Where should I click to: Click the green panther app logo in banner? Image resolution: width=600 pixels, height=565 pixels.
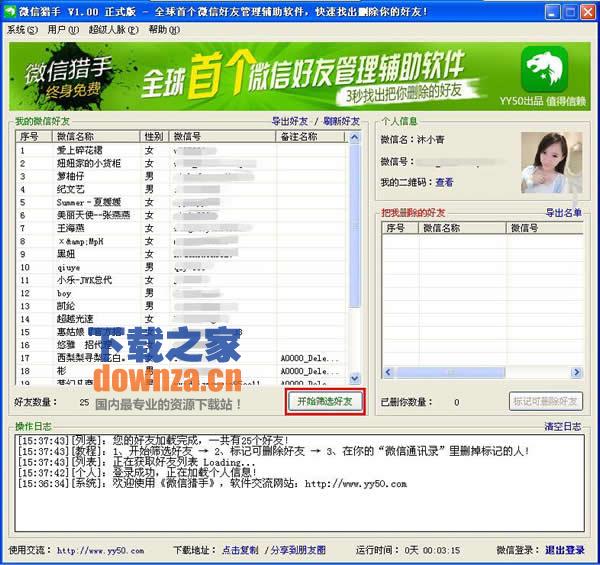click(544, 69)
